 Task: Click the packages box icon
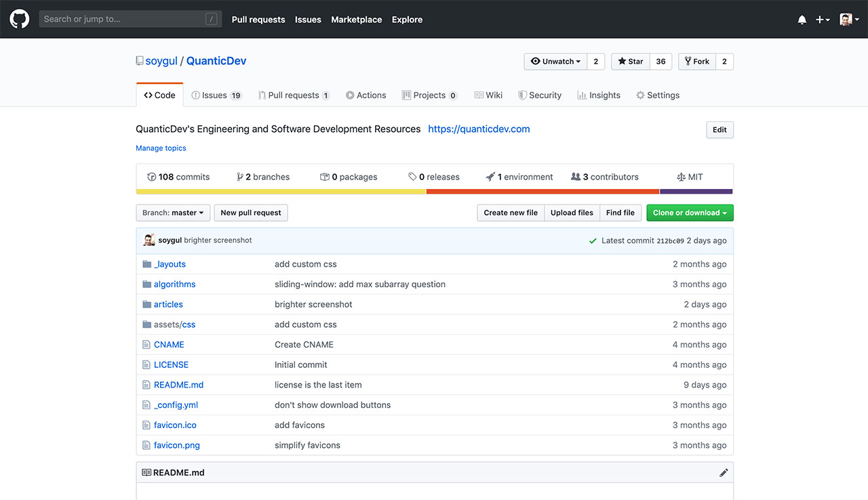pyautogui.click(x=325, y=177)
